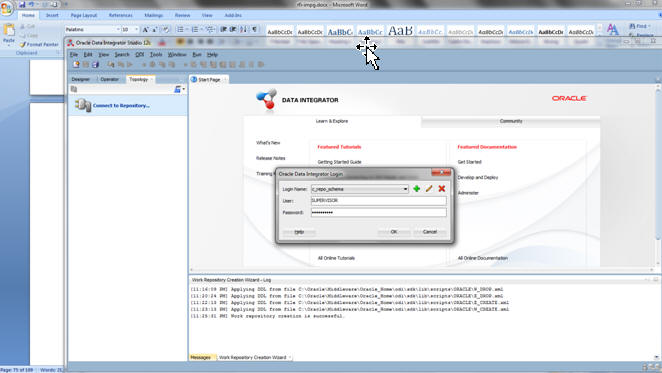Select Word's Home ribbon tab

coord(28,15)
